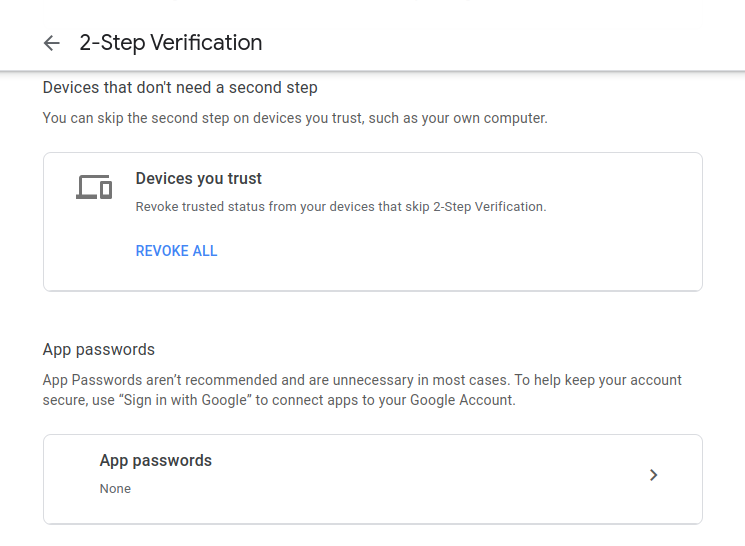Click the REVOKE ALL link

point(176,251)
